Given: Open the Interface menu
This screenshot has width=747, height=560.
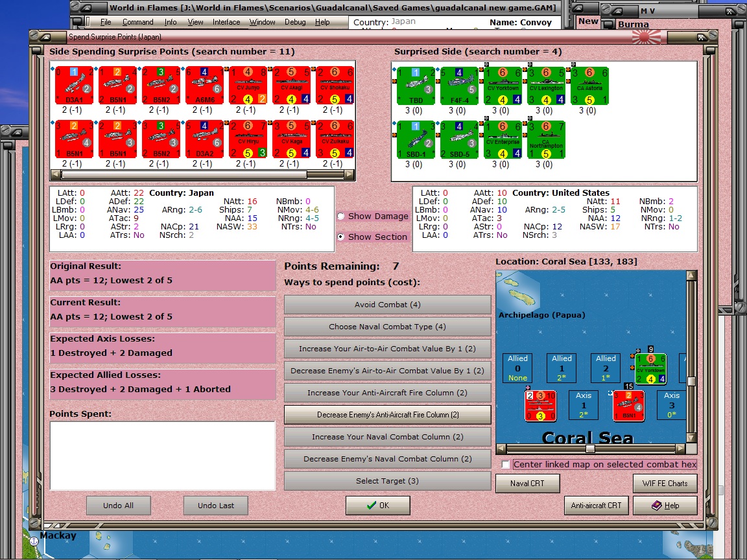Looking at the screenshot, I should pos(226,22).
